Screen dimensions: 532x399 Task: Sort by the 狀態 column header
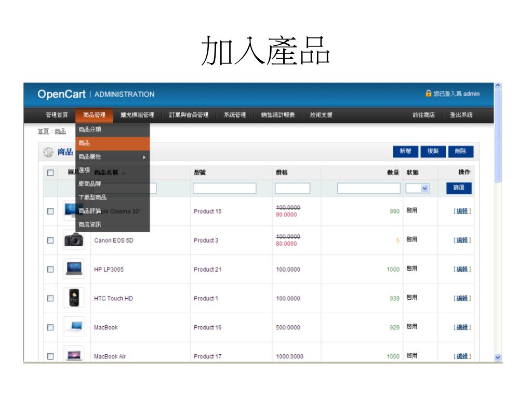point(413,172)
